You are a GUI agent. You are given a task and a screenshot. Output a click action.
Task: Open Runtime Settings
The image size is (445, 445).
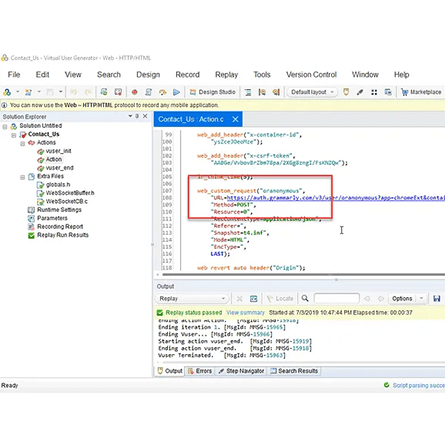[x=59, y=210]
